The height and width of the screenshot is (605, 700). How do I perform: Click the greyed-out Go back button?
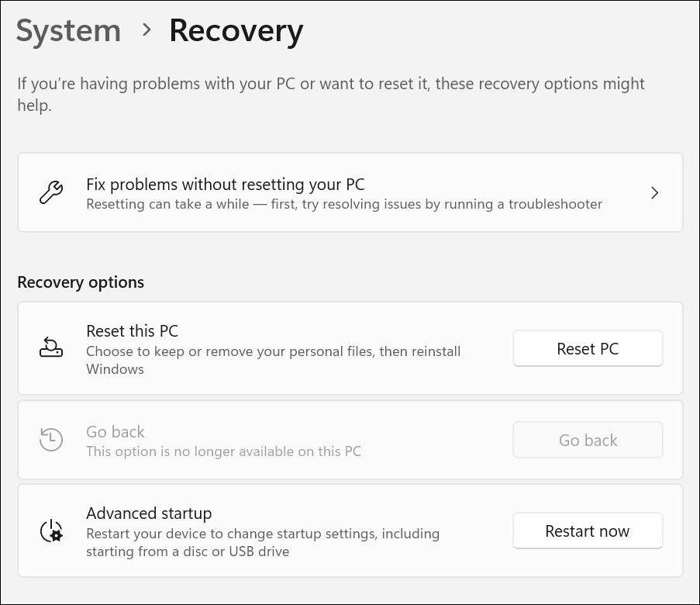(588, 440)
